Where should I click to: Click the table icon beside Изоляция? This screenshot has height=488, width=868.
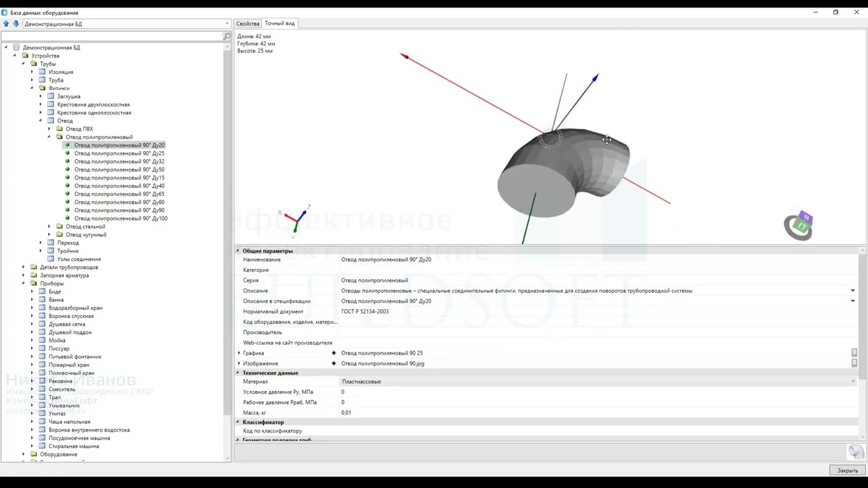[42, 72]
